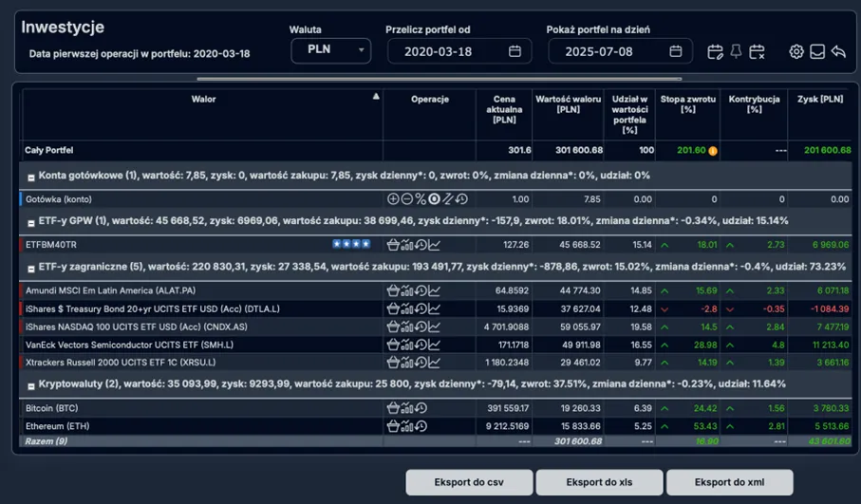Click the Eksport do xls button

tap(599, 482)
